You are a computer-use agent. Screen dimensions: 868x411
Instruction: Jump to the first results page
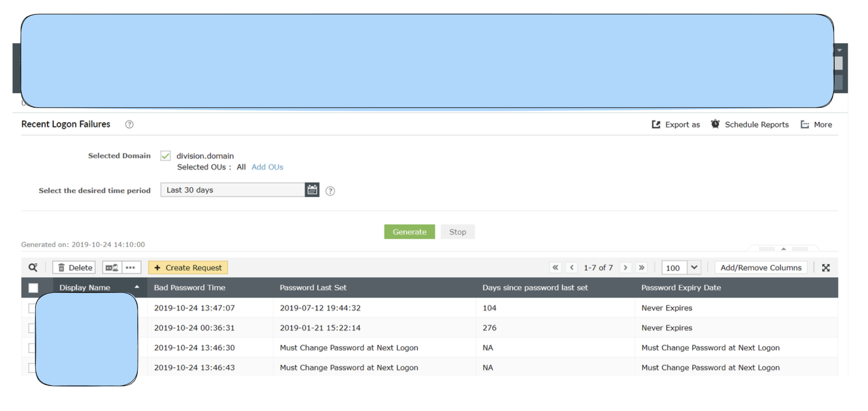pyautogui.click(x=555, y=267)
